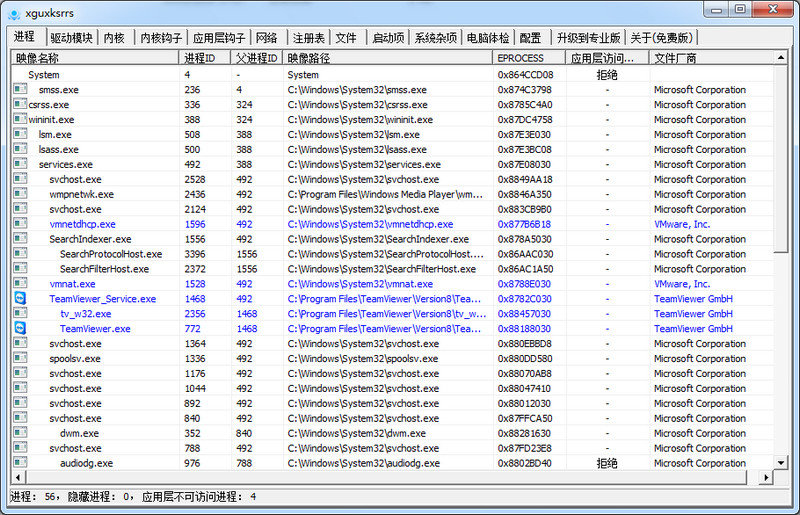Image resolution: width=800 pixels, height=515 pixels.
Task: Open the 内核钩子 tab
Action: coord(160,38)
